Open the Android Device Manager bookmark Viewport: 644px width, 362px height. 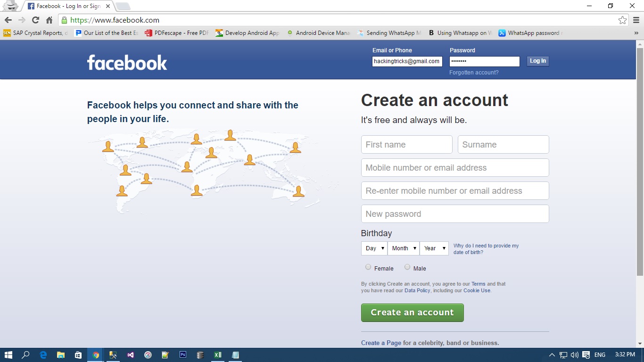(x=318, y=33)
